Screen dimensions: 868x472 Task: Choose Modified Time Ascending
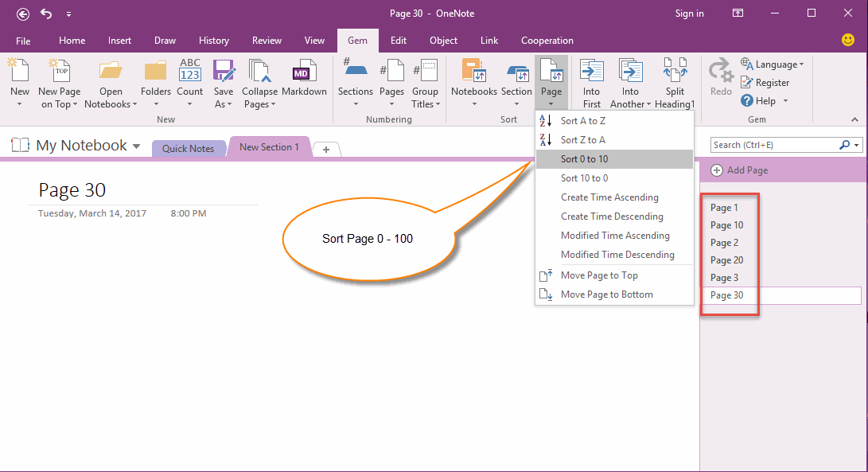pyautogui.click(x=614, y=236)
